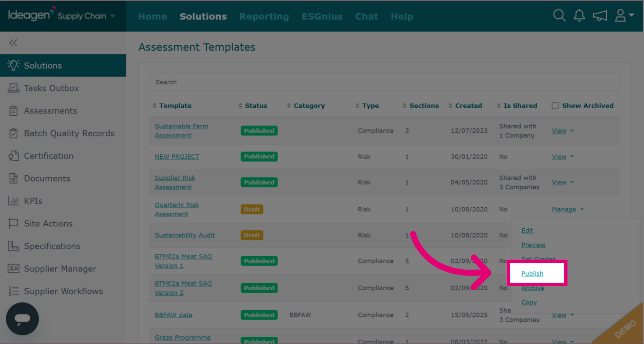Choose Archive from the Manage menu
This screenshot has width=644, height=344.
(533, 288)
